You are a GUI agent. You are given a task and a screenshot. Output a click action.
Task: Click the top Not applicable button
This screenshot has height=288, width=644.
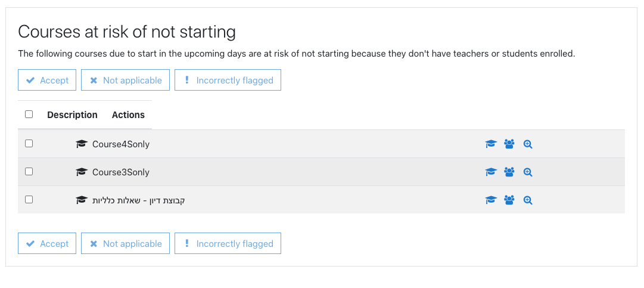click(x=125, y=80)
